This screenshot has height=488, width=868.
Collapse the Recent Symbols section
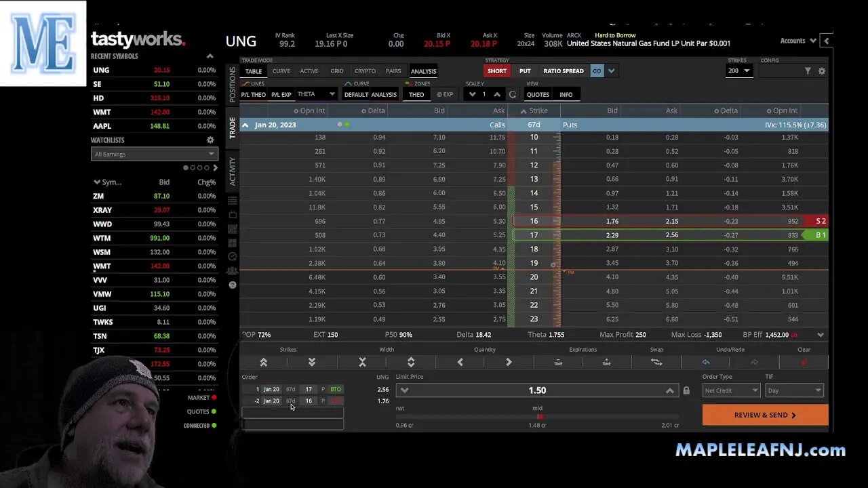pyautogui.click(x=210, y=56)
